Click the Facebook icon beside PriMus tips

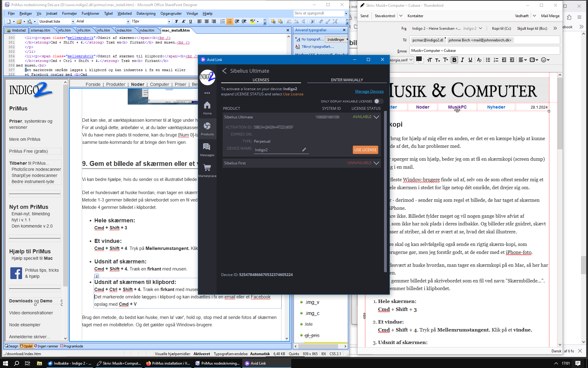point(16,273)
